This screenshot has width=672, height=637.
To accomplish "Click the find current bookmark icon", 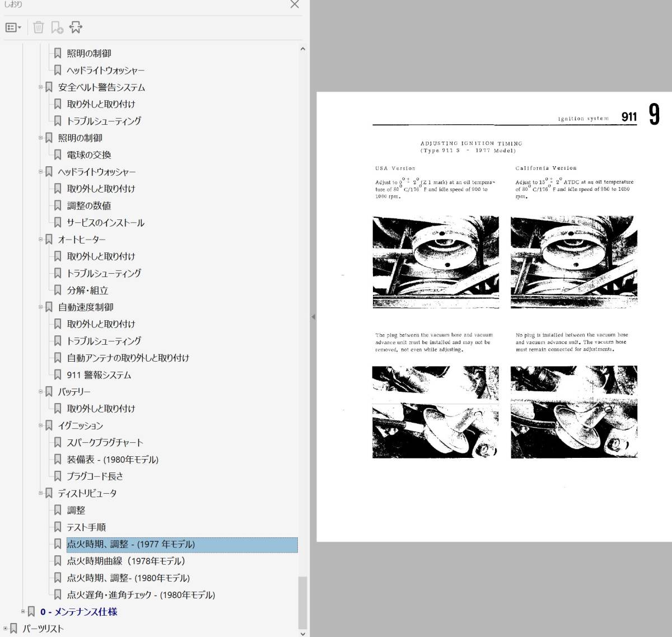I will coord(76,27).
